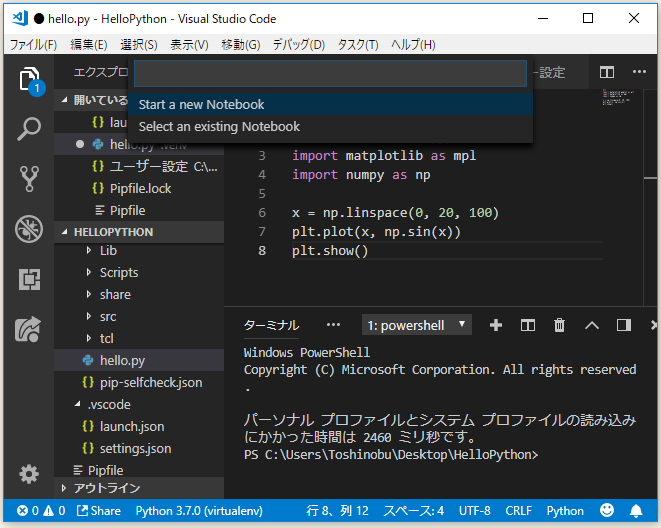The image size is (661, 528).
Task: Open the terminal panel's ellipsis menu
Action: click(x=333, y=324)
